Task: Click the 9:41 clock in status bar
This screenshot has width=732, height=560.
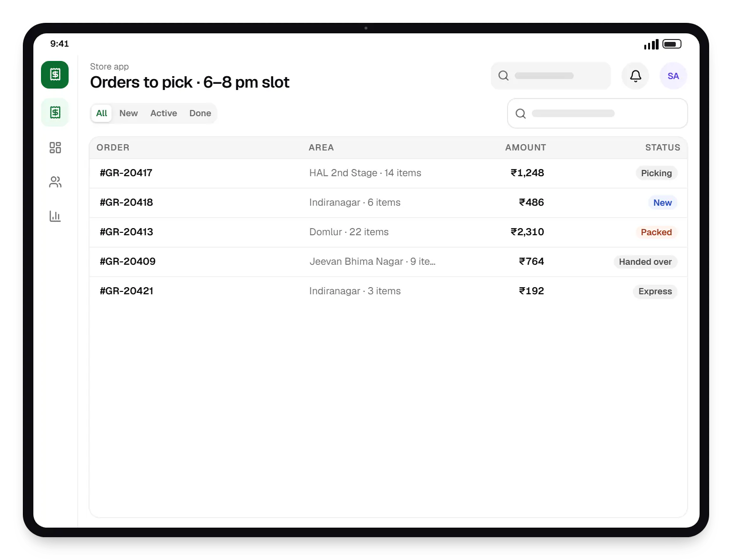Action: (60, 44)
